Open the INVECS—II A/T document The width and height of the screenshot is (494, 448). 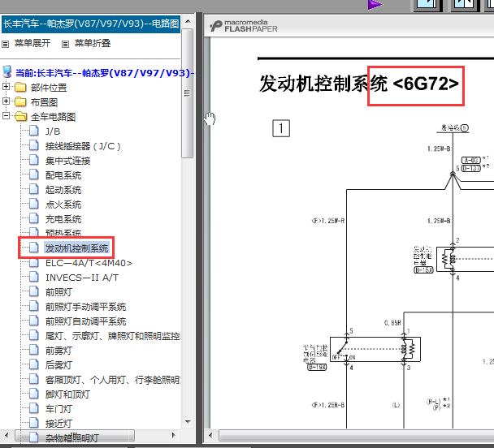(x=82, y=278)
